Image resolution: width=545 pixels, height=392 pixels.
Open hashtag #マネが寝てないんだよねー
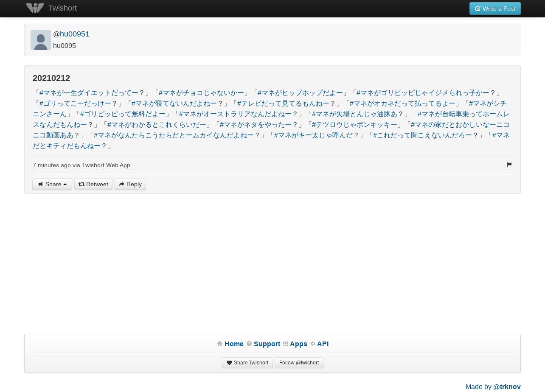click(174, 104)
